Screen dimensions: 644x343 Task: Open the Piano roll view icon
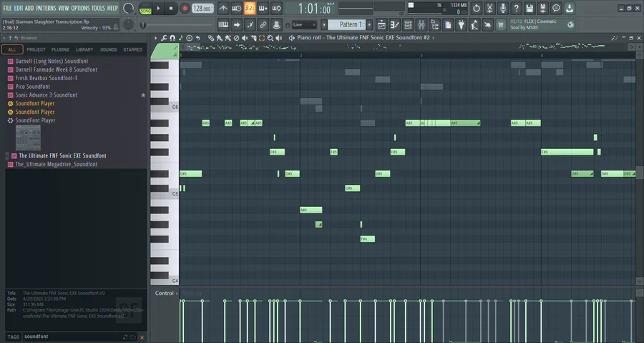[x=394, y=25]
